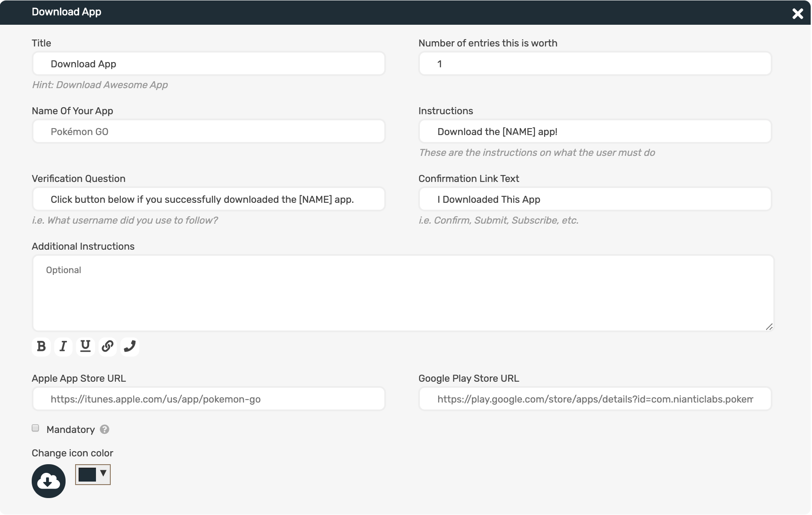
Task: Insert a phone link with the phone icon
Action: pyautogui.click(x=129, y=347)
